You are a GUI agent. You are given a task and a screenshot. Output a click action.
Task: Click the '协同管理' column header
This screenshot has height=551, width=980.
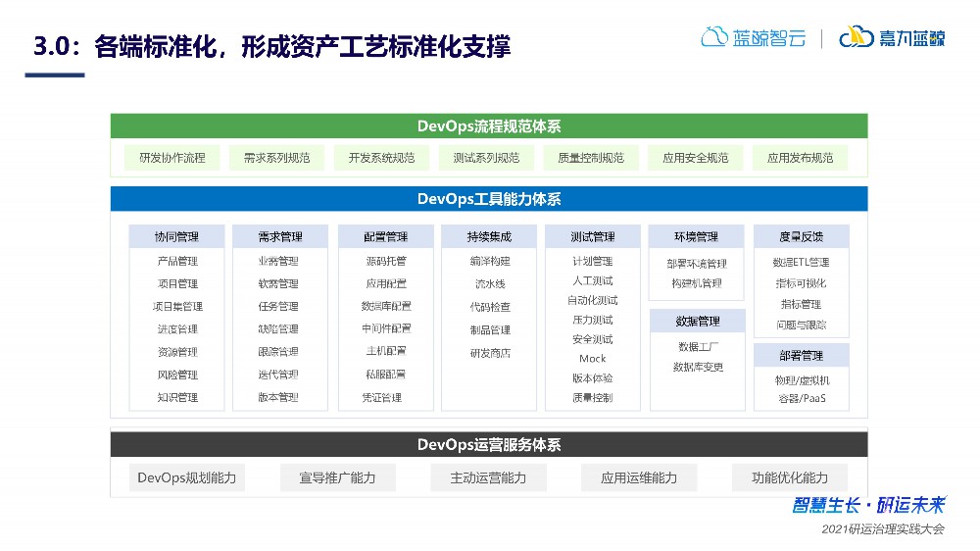pyautogui.click(x=176, y=236)
